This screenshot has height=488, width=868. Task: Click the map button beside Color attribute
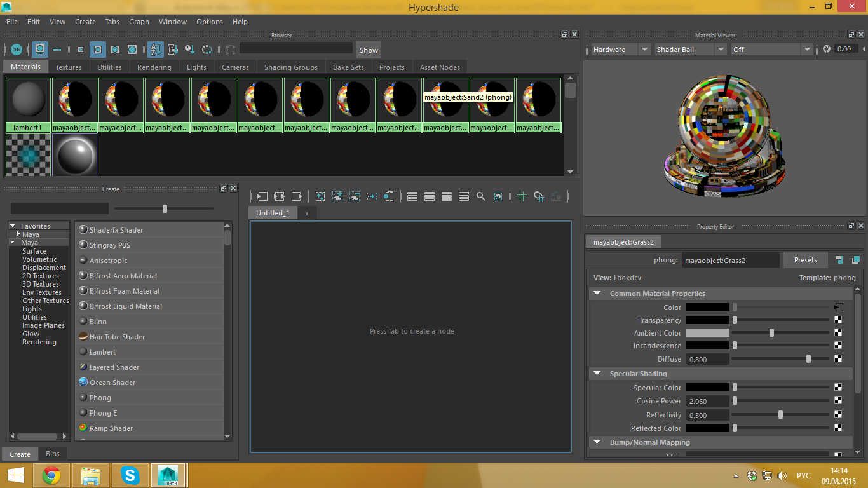coord(838,308)
